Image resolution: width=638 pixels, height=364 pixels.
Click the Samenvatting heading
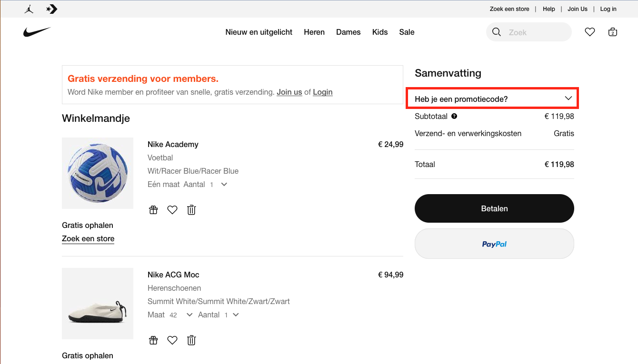448,73
